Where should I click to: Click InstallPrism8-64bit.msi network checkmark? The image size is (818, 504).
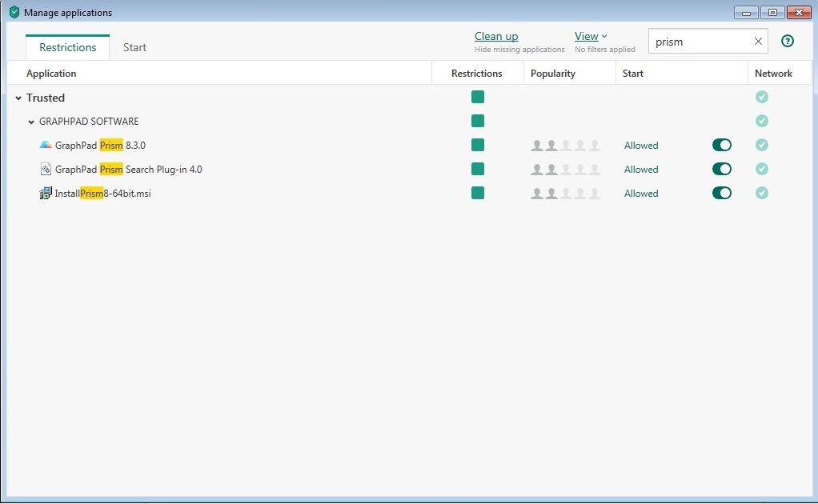tap(762, 193)
